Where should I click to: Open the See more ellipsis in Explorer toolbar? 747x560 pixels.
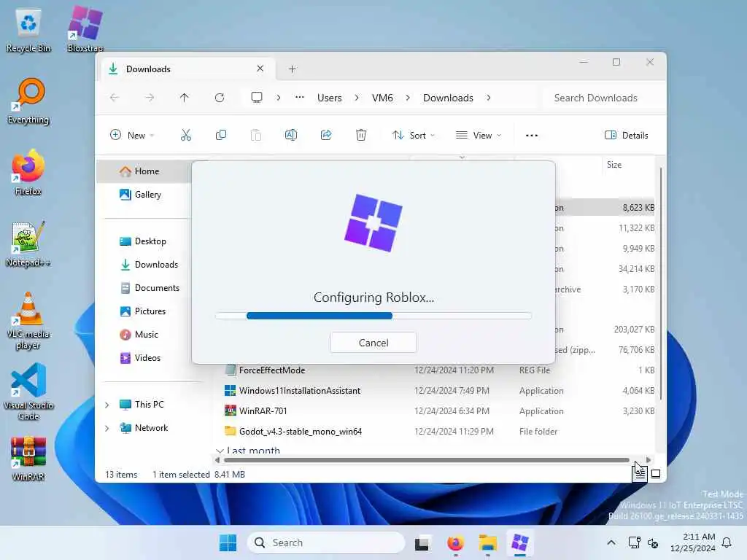[x=532, y=135]
